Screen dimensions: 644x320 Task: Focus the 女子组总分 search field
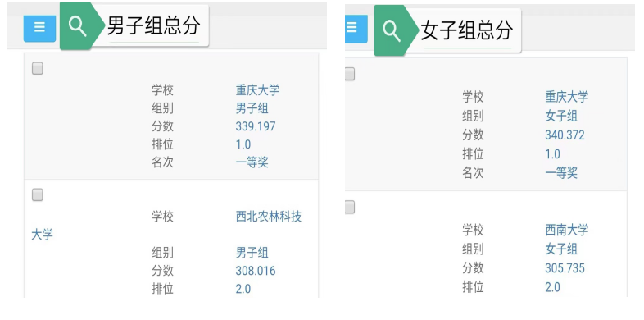467,31
